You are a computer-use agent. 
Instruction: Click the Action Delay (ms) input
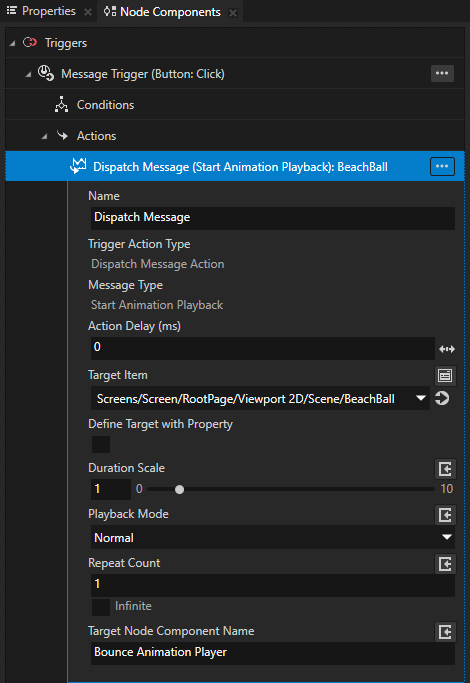pos(263,348)
